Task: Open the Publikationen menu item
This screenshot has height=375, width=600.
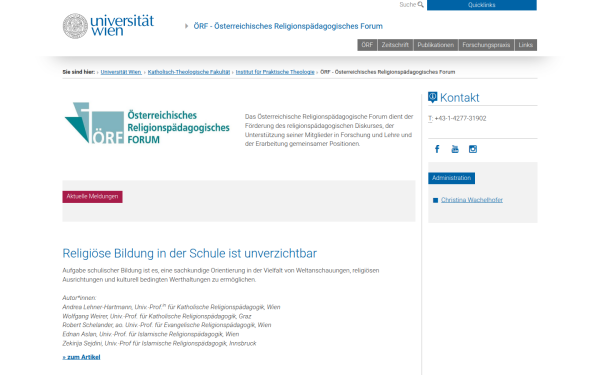Action: 435,45
